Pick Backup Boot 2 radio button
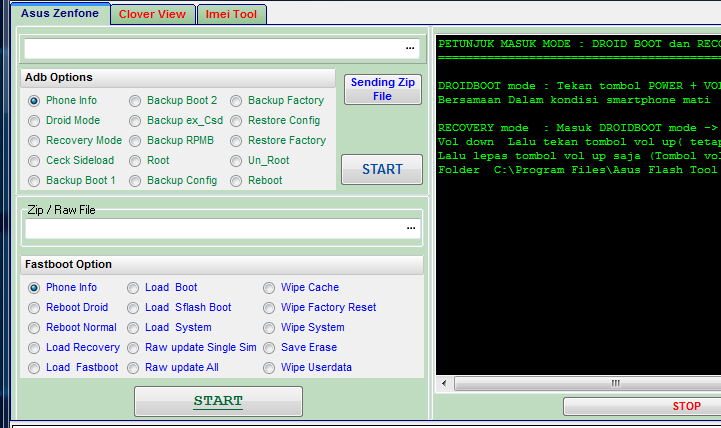The image size is (721, 428). [135, 101]
